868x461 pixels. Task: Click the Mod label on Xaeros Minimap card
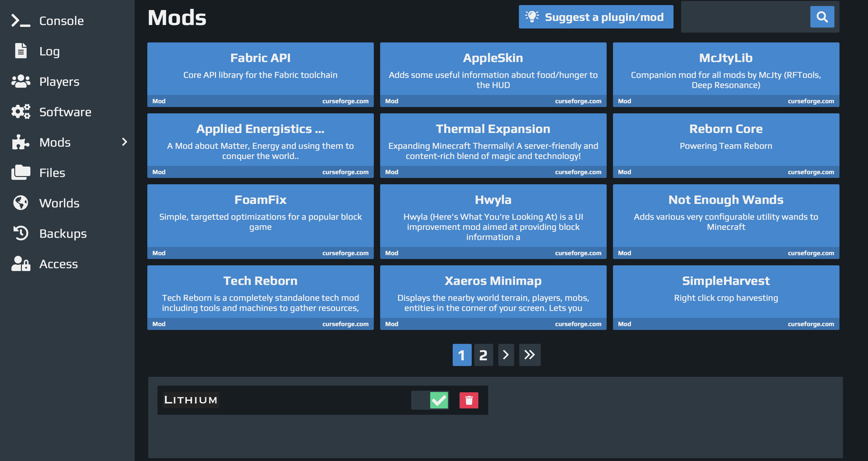[392, 324]
